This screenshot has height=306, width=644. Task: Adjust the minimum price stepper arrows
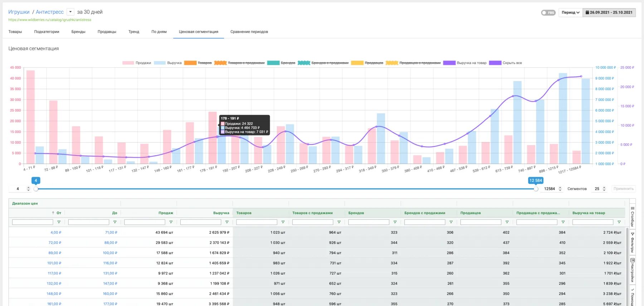pyautogui.click(x=29, y=189)
